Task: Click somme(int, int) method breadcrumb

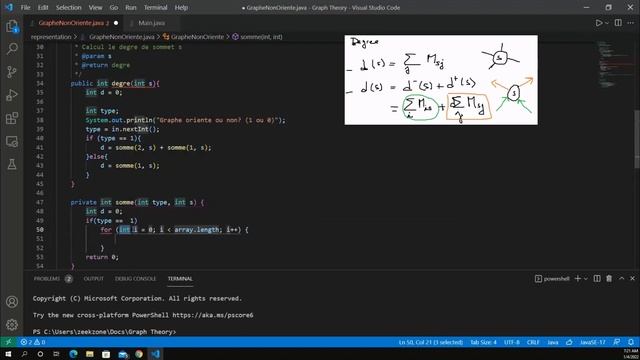Action: tap(261, 37)
